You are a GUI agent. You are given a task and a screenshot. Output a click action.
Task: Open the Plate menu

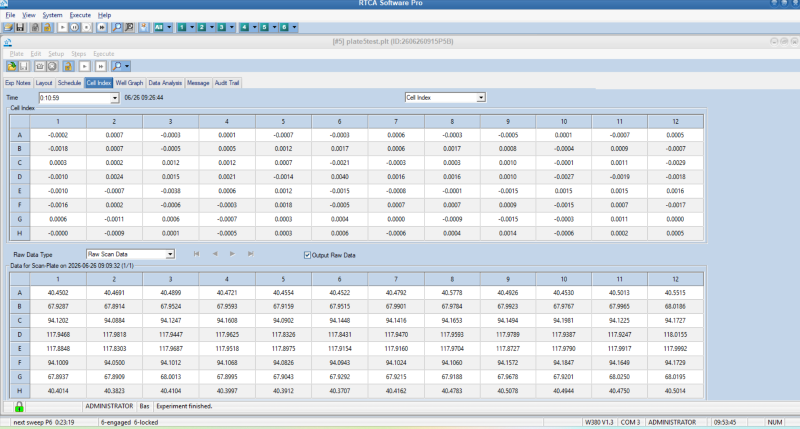[x=16, y=54]
